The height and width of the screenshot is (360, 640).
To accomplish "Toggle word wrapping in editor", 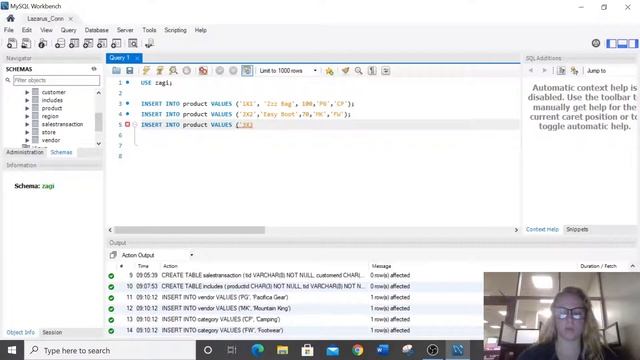I will [x=386, y=71].
